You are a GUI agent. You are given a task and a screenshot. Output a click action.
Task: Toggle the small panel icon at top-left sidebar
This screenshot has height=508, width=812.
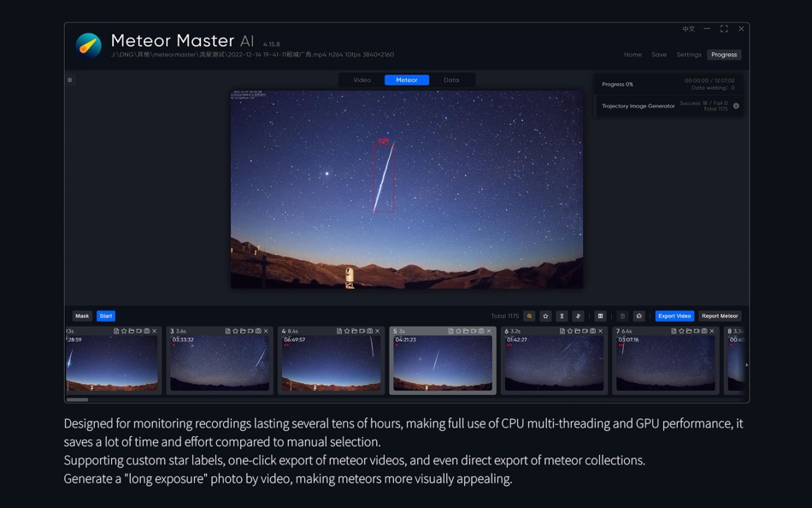[69, 80]
